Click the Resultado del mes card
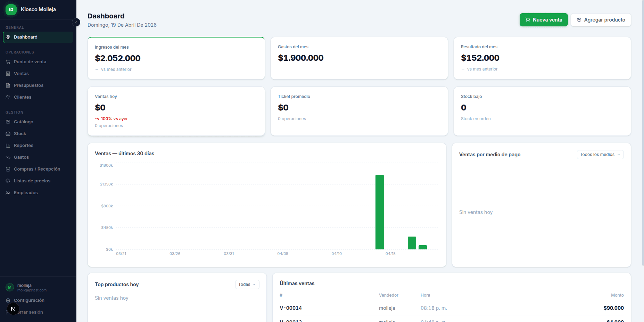The height and width of the screenshot is (322, 644). click(x=542, y=58)
